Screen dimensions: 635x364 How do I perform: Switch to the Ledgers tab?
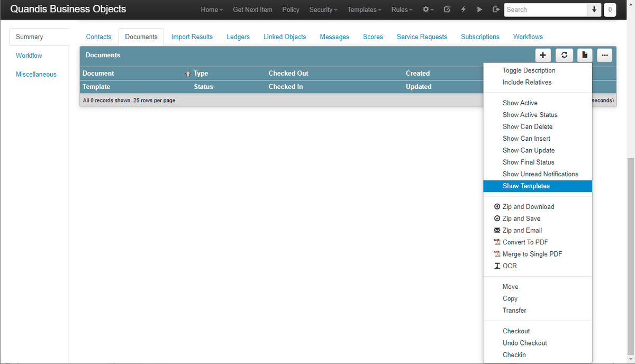click(x=238, y=37)
